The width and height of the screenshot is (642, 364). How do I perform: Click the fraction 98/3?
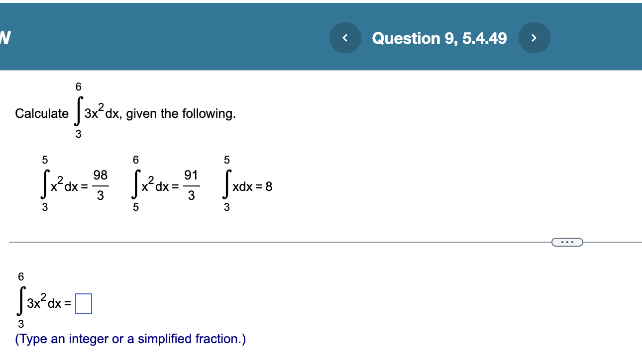click(x=100, y=186)
